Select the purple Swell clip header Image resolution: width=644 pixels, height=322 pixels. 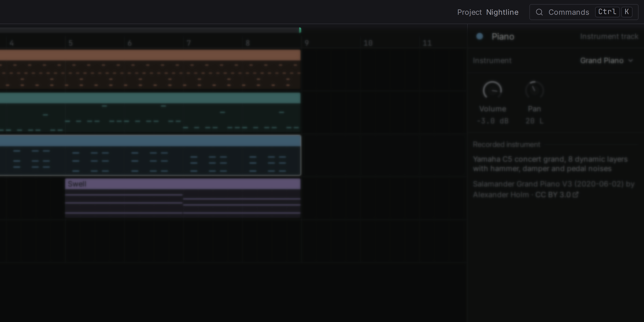tap(183, 184)
